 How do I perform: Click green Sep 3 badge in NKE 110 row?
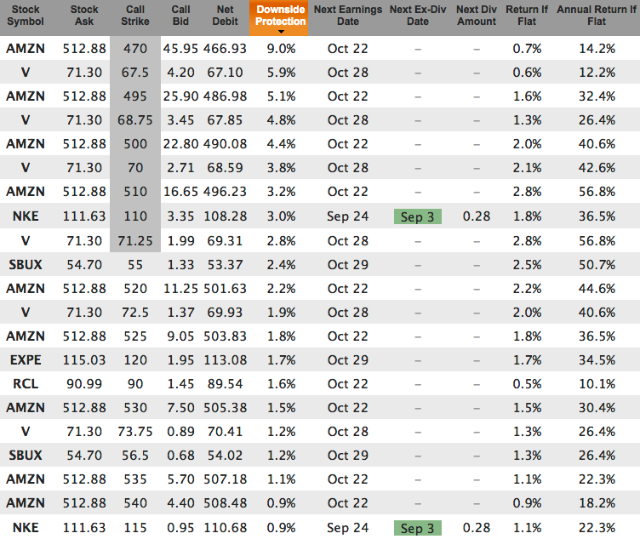point(418,217)
